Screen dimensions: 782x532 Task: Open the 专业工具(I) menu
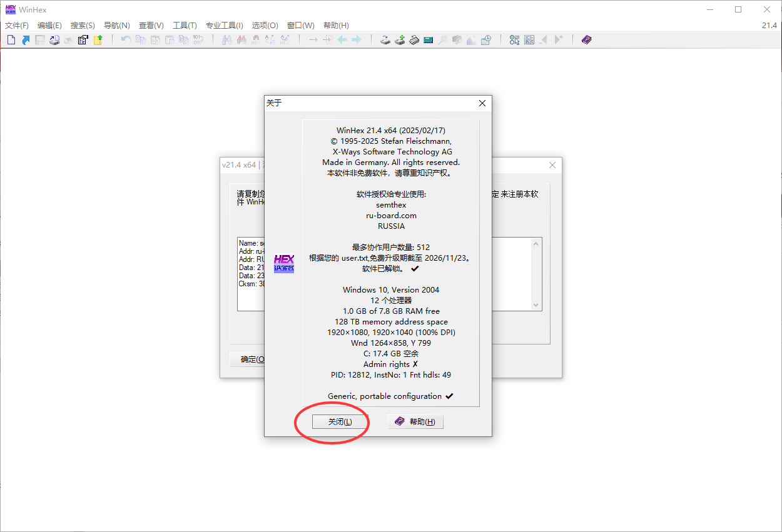pos(225,26)
